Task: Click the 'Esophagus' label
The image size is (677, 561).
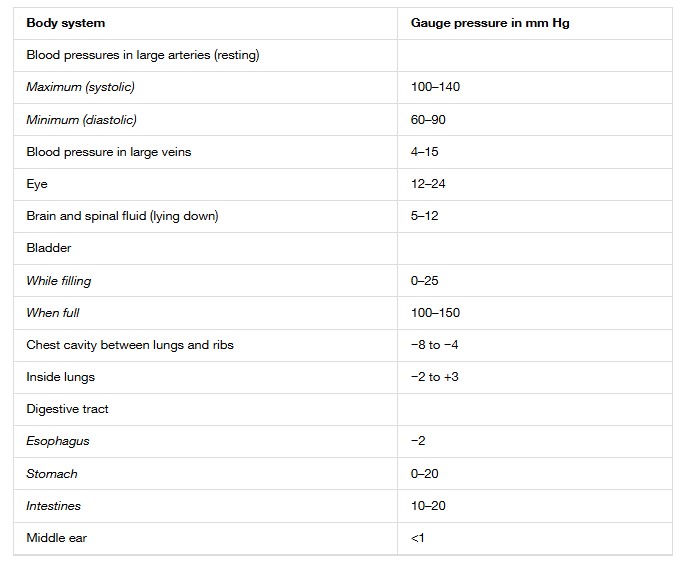Action: click(58, 441)
